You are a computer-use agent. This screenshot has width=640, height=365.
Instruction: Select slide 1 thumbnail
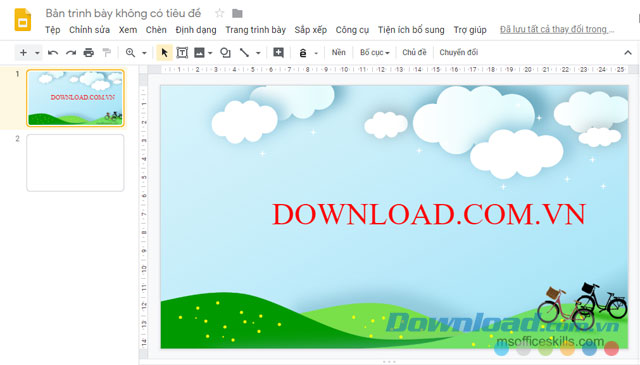[x=76, y=98]
